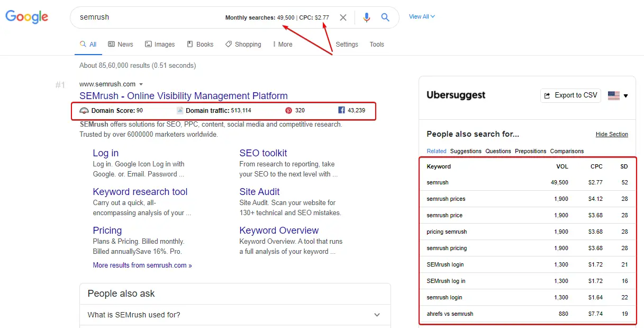644x328 pixels.
Task: Click the $4.12 CPC value
Action: coord(595,199)
